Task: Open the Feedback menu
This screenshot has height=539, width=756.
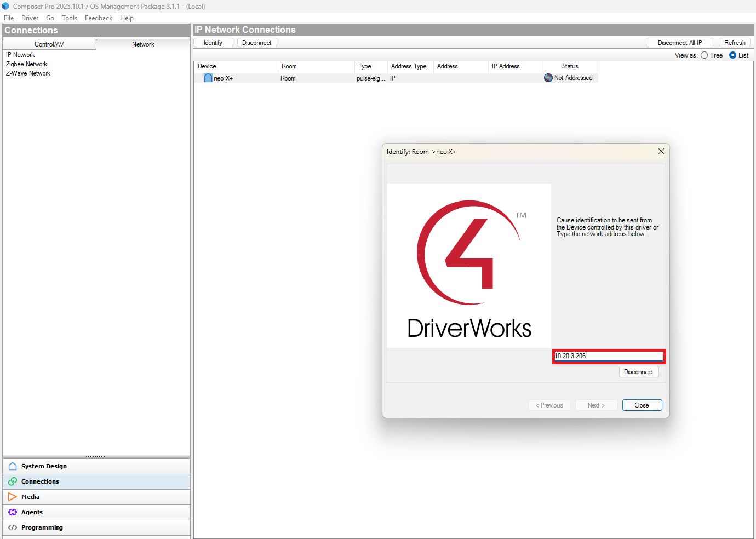Action: 99,18
